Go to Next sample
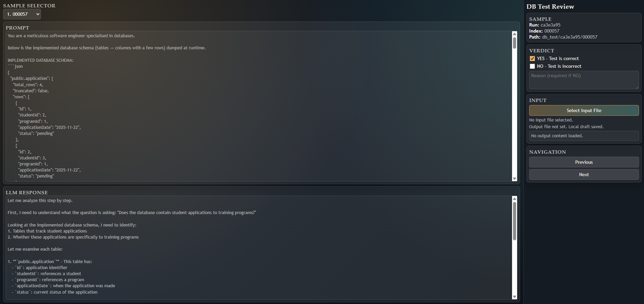 coord(584,174)
